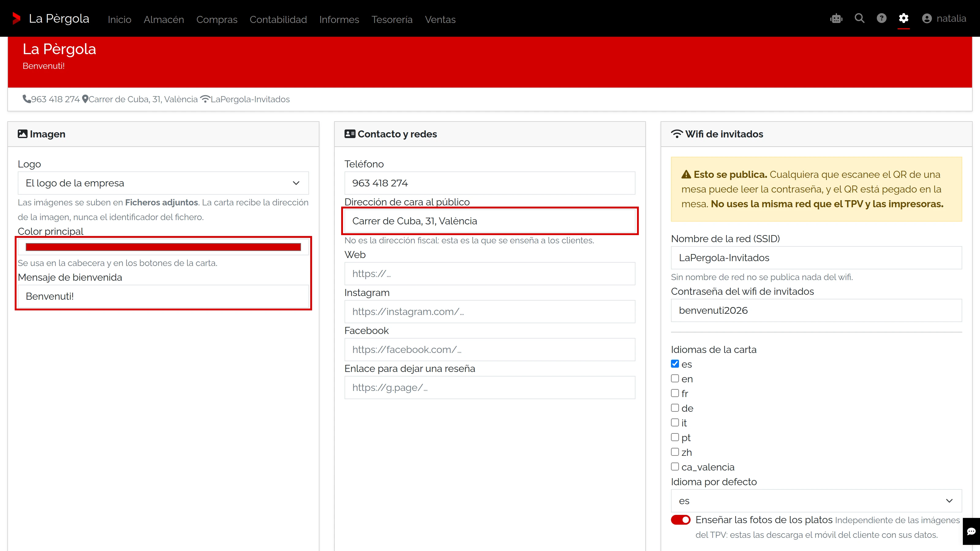Click the Instagram URL input field
This screenshot has height=551, width=980.
[x=490, y=311]
